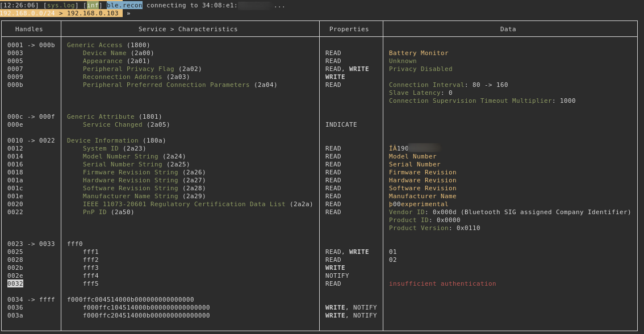Click the f000ffc104514000b000000000000000 characteristic

point(146,307)
